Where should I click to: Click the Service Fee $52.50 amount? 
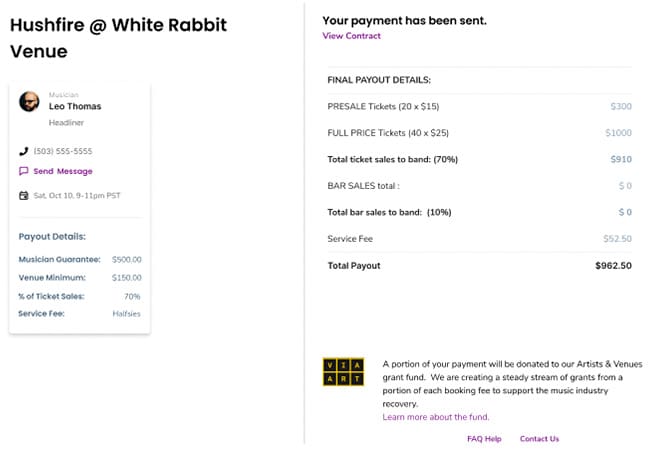click(618, 239)
